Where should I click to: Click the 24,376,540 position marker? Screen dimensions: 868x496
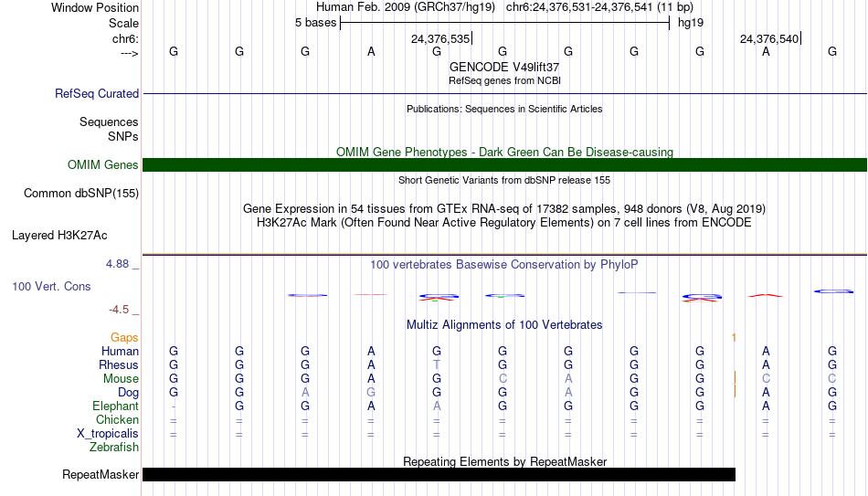[770, 38]
